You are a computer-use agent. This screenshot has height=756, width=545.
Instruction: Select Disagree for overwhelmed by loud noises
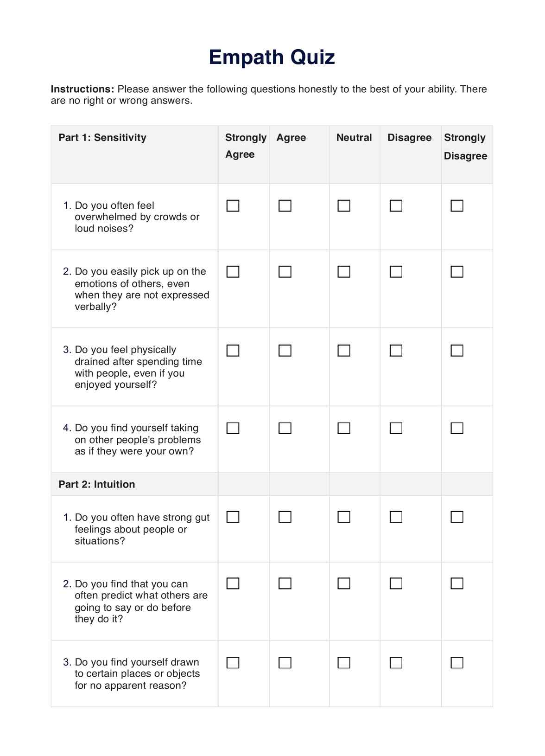(x=396, y=205)
